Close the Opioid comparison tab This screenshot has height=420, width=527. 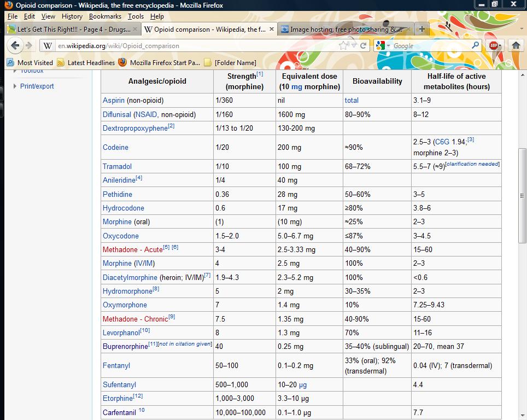[272, 29]
